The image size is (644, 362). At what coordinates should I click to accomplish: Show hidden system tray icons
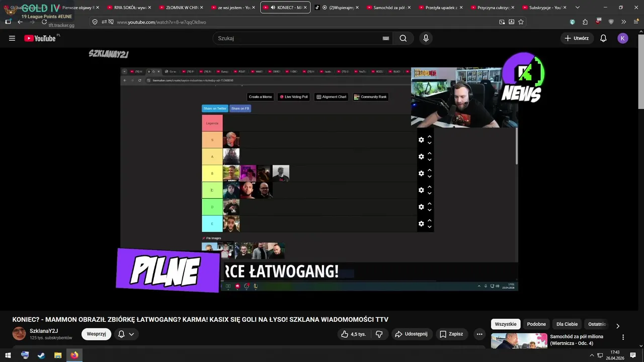(592, 355)
